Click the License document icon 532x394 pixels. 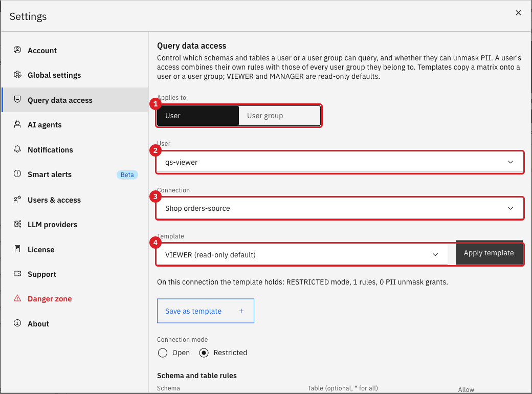pyautogui.click(x=17, y=249)
